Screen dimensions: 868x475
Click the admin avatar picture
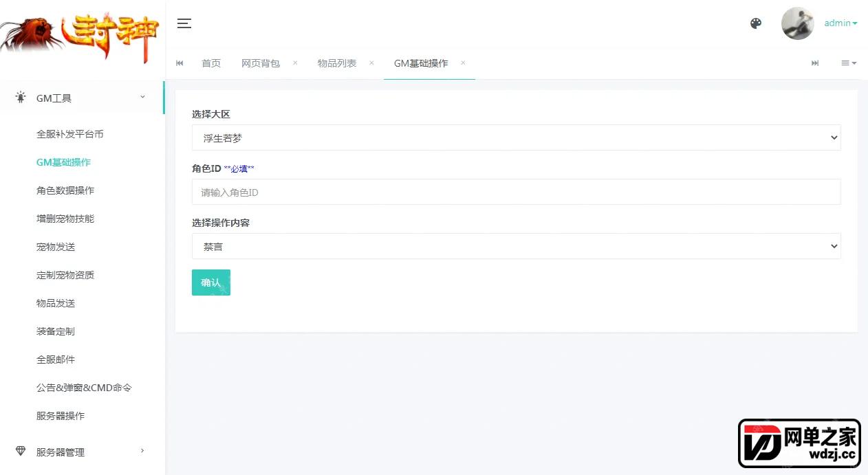[x=798, y=23]
